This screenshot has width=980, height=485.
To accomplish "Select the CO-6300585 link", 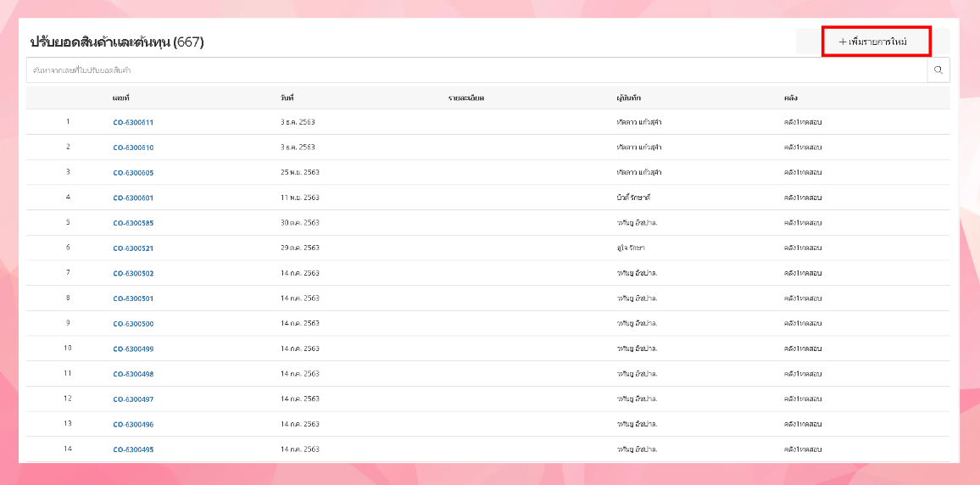I will [x=133, y=223].
